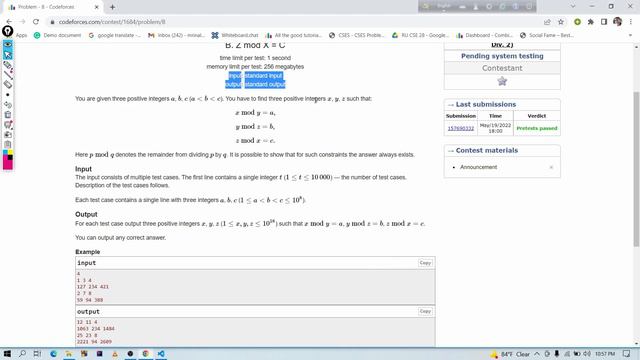Click the Pretests passed verdict

[x=537, y=128]
